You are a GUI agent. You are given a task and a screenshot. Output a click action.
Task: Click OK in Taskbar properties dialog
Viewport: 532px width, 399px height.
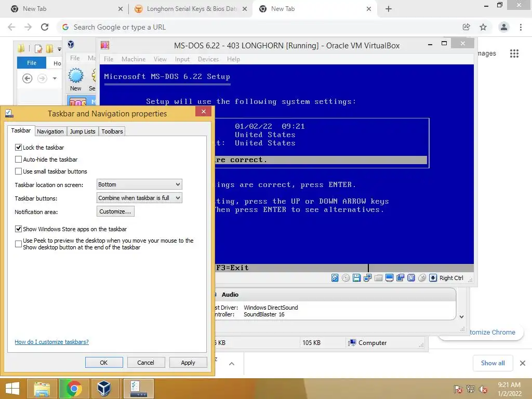(104, 362)
